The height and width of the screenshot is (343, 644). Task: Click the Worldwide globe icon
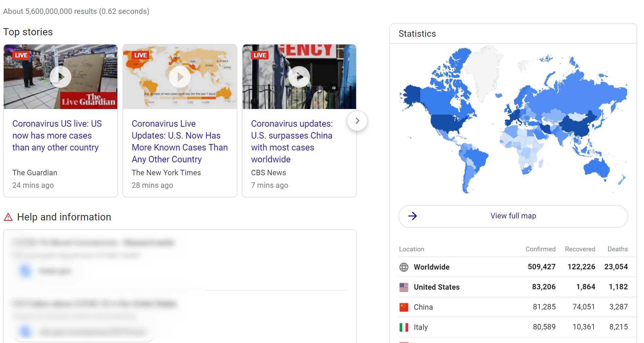(404, 267)
